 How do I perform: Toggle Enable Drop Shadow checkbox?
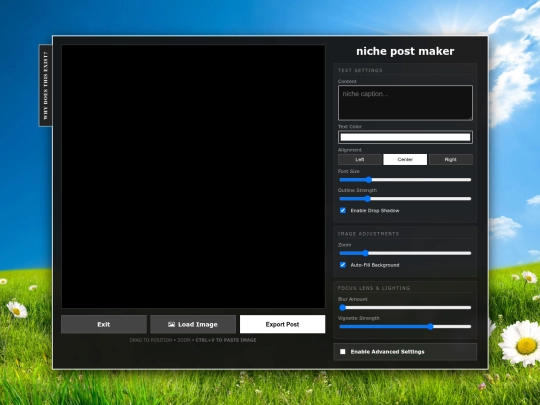pyautogui.click(x=343, y=210)
